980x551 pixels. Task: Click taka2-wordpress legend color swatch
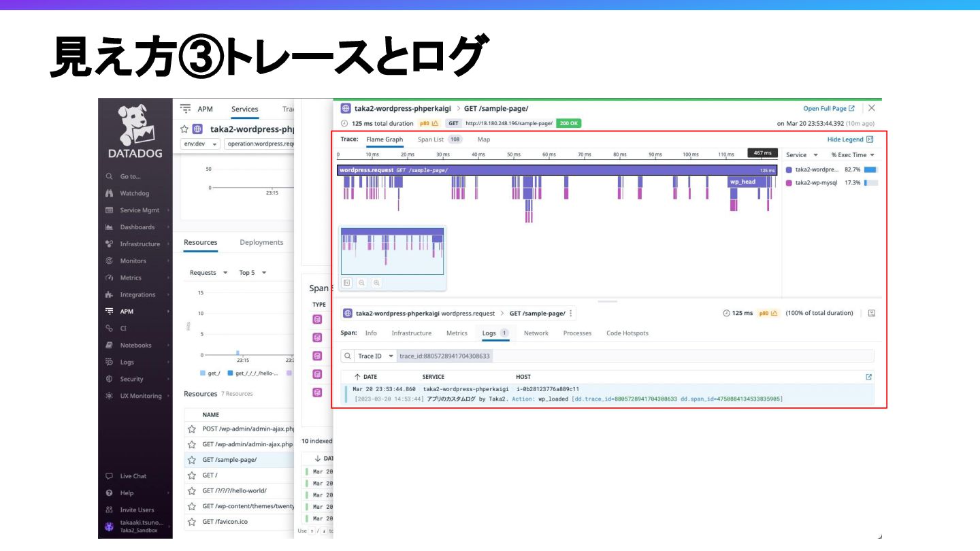pyautogui.click(x=789, y=169)
